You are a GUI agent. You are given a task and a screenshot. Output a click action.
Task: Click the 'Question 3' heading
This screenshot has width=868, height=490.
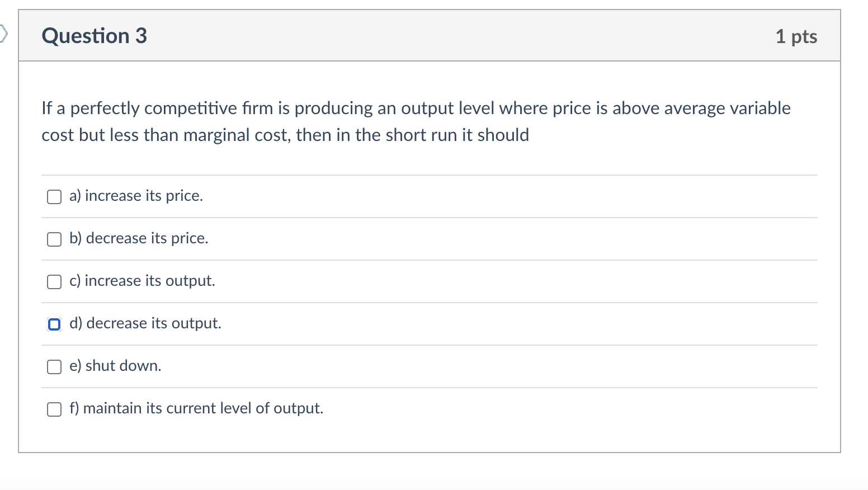pos(94,36)
